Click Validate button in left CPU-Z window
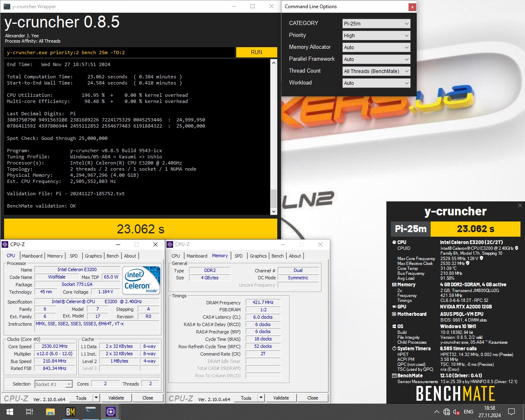 click(x=116, y=398)
